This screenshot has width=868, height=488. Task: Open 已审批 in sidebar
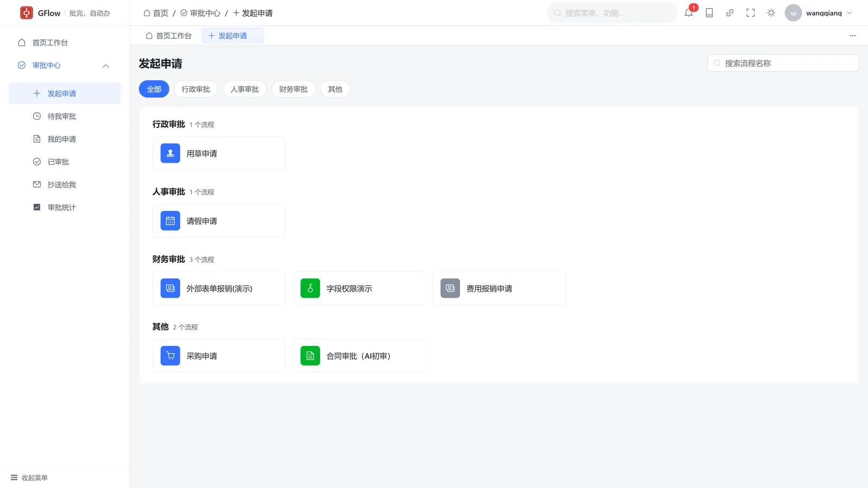pyautogui.click(x=65, y=162)
